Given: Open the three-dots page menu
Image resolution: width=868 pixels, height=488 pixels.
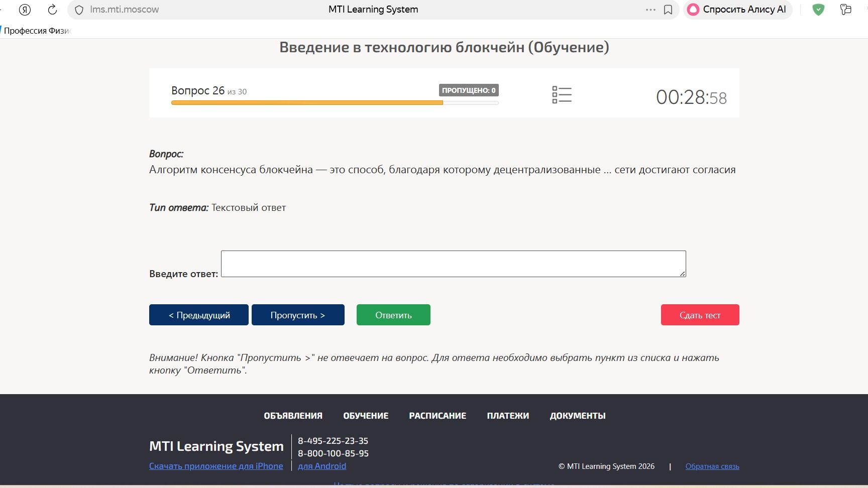Looking at the screenshot, I should pos(650,10).
